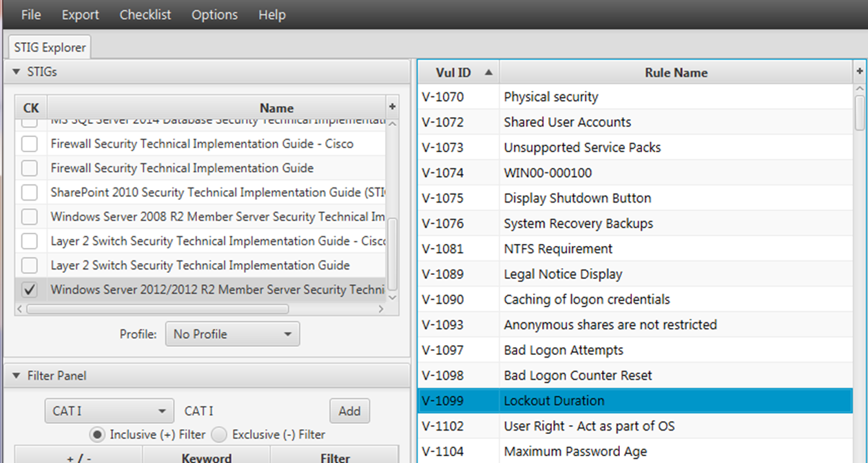Viewport: 868px width, 463px height.
Task: Click the STIG list scroll-down arrow
Action: [393, 297]
